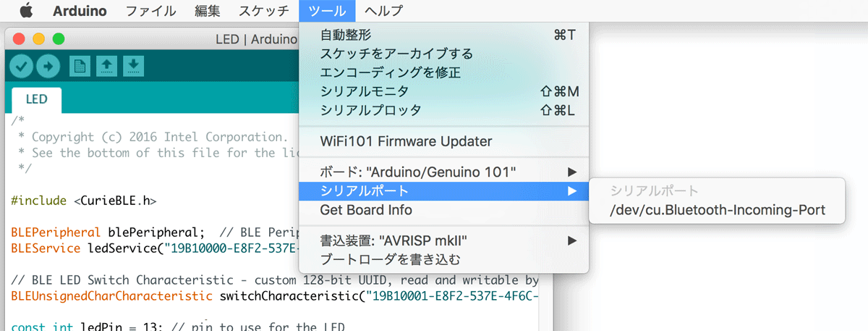Viewport: 868px width, 331px height.
Task: Open the Apple menu
Action: pos(26,10)
